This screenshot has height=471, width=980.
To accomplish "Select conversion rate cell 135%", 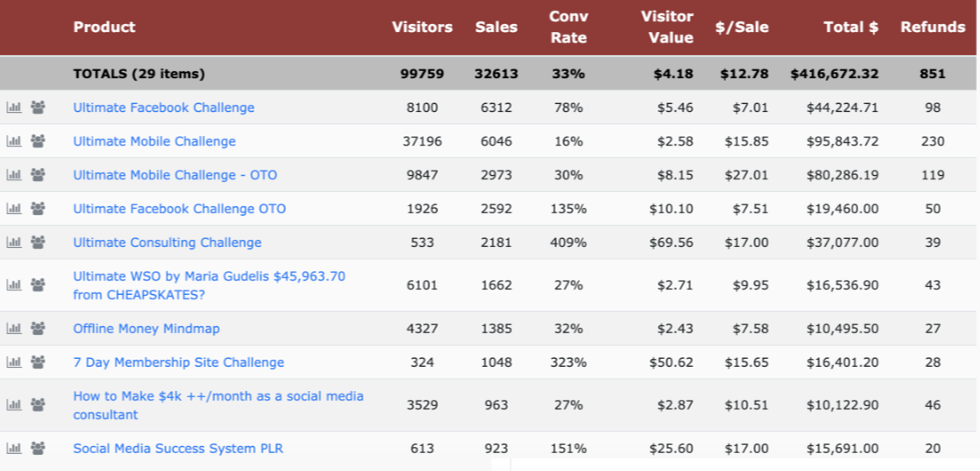I will click(x=568, y=209).
